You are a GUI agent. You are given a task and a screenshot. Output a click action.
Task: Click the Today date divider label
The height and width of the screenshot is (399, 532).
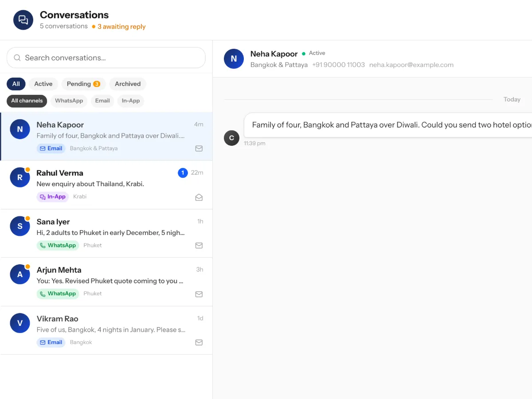(x=512, y=99)
